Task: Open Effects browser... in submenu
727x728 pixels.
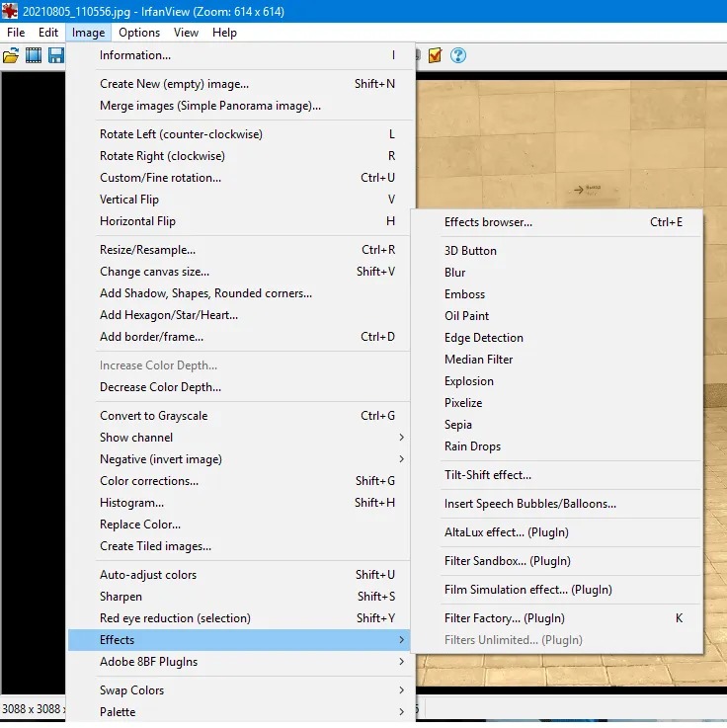Action: (x=557, y=222)
